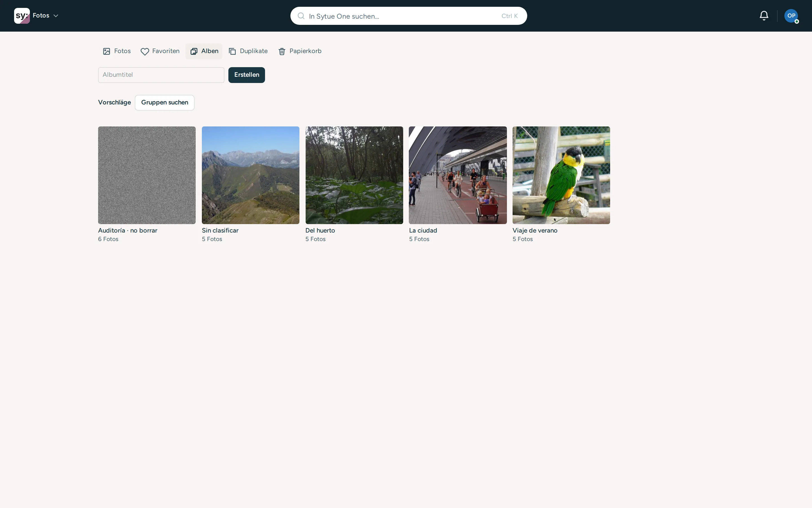Screen dimensions: 812x508
Task: Click the search magnifier icon
Action: pyautogui.click(x=301, y=16)
